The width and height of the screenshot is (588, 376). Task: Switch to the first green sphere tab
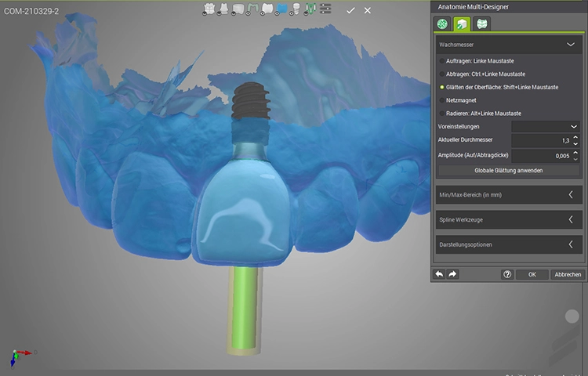coord(441,23)
